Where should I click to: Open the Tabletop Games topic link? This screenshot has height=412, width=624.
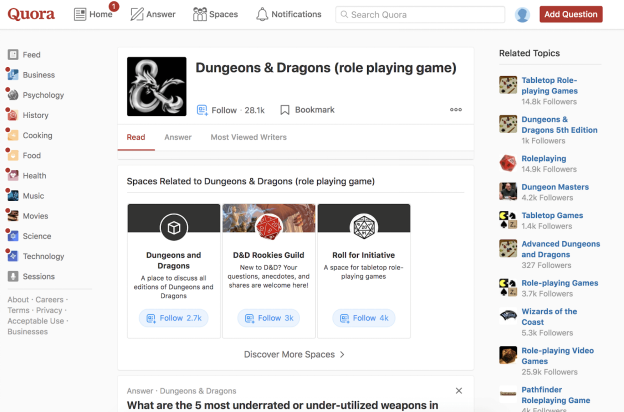click(x=552, y=215)
